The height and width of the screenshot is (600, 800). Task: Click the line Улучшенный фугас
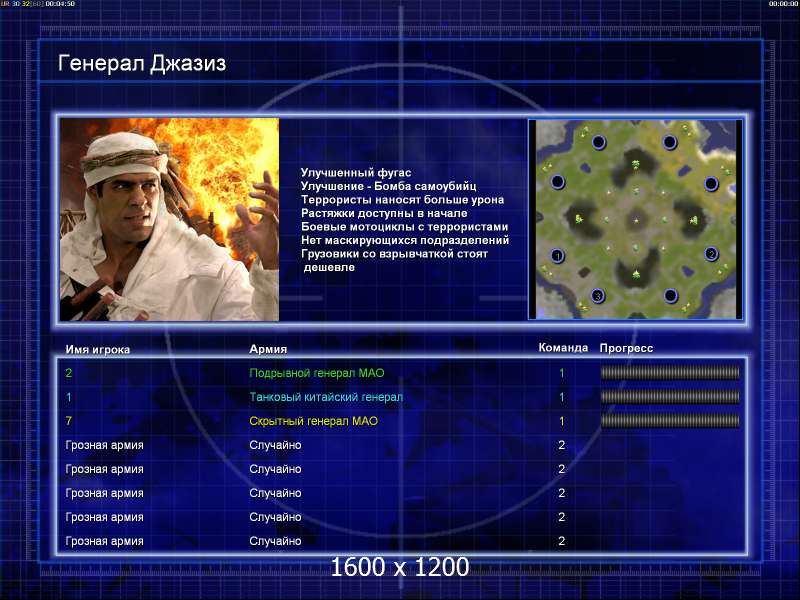356,172
